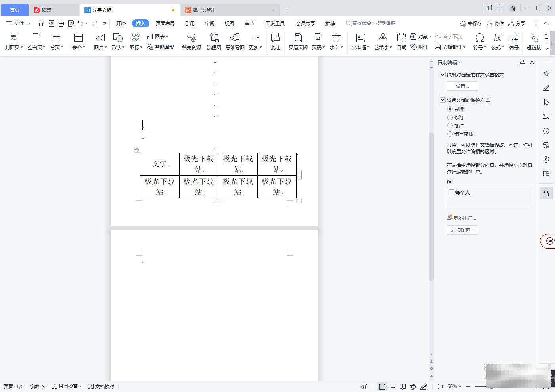Switch to the 页面布局 ribbon tab
Image resolution: width=555 pixels, height=392 pixels.
165,23
